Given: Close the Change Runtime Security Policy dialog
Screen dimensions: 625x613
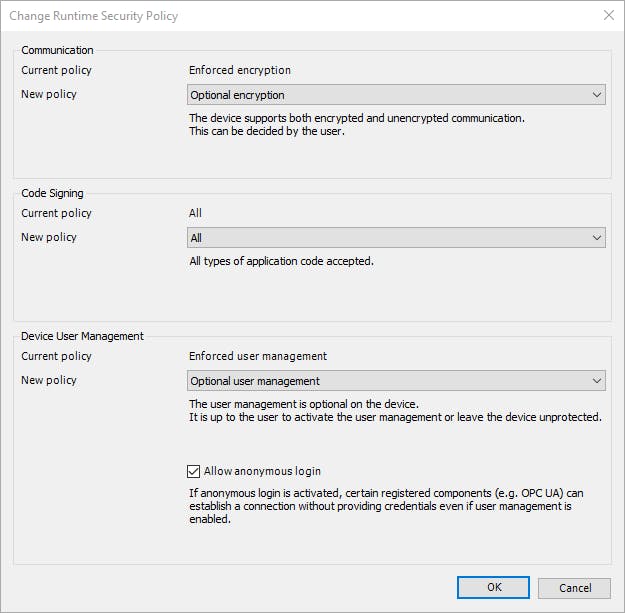Looking at the screenshot, I should (x=609, y=16).
